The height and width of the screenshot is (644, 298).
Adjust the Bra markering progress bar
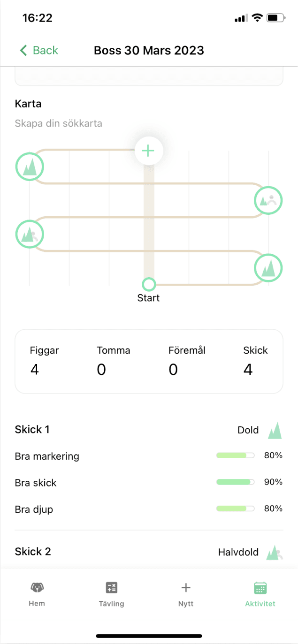(235, 455)
